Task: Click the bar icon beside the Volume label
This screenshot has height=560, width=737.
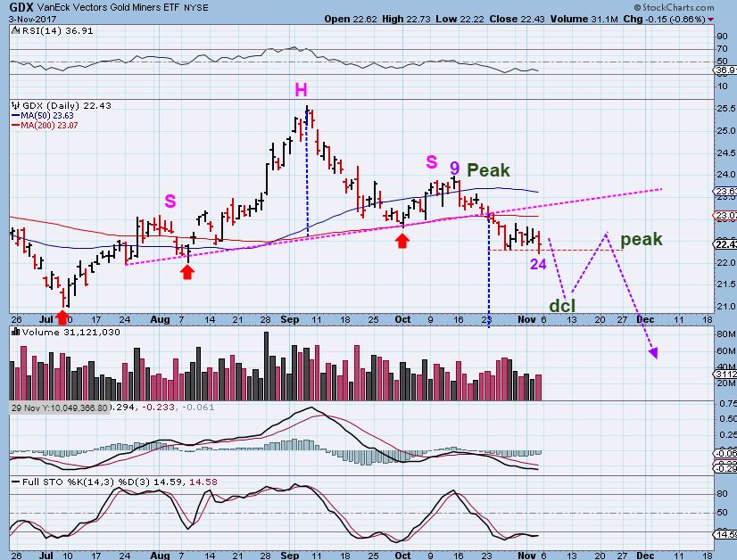Action: tap(15, 332)
